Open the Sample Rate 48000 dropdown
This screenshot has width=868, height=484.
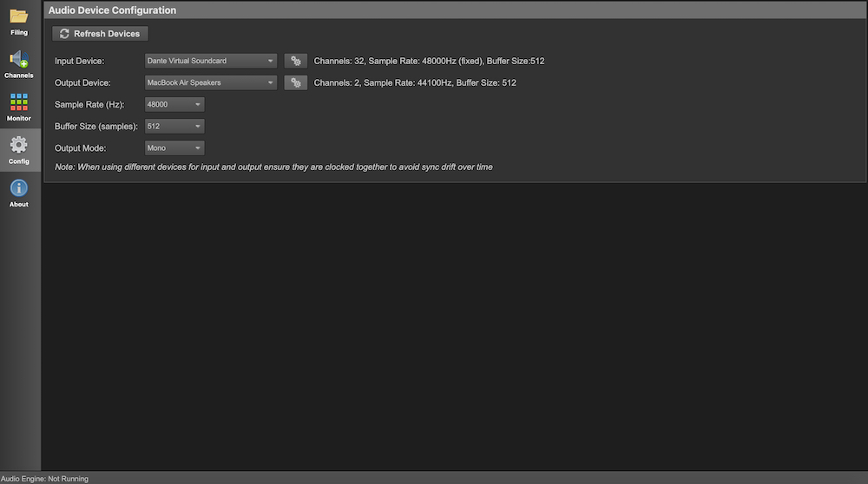coord(174,104)
